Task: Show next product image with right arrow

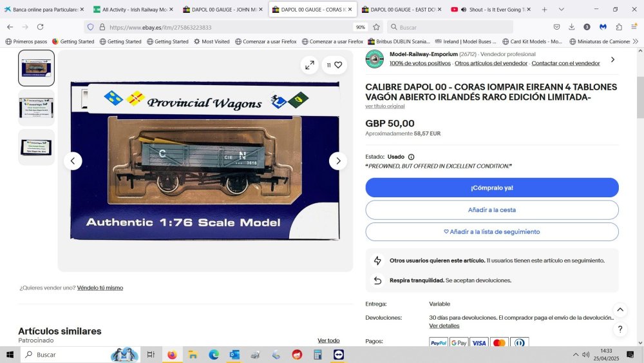Action: coord(338,161)
